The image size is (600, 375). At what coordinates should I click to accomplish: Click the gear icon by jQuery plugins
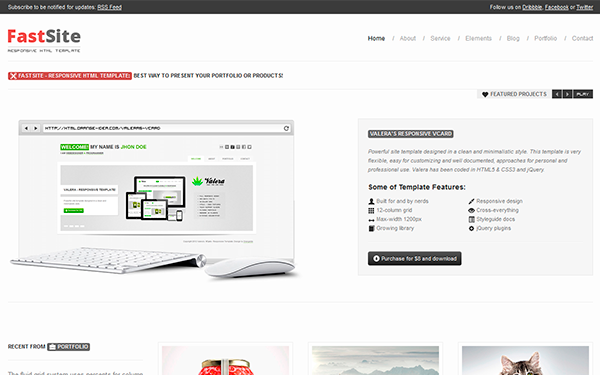click(471, 228)
